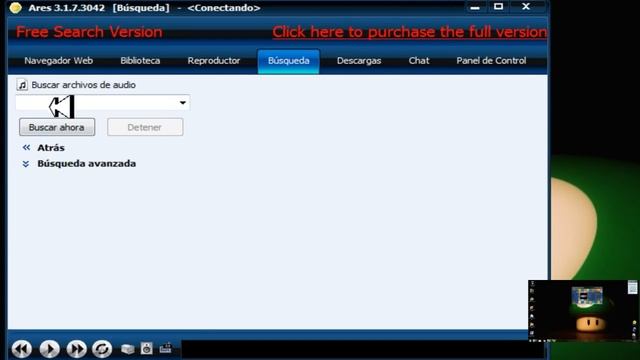Click the black player display area
This screenshot has height=360, width=640.
click(362, 349)
